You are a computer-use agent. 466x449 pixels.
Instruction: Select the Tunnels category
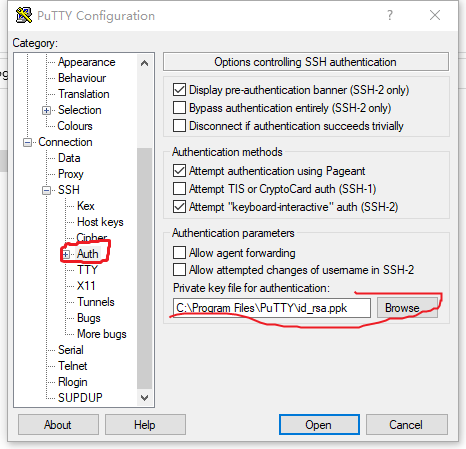pos(96,302)
